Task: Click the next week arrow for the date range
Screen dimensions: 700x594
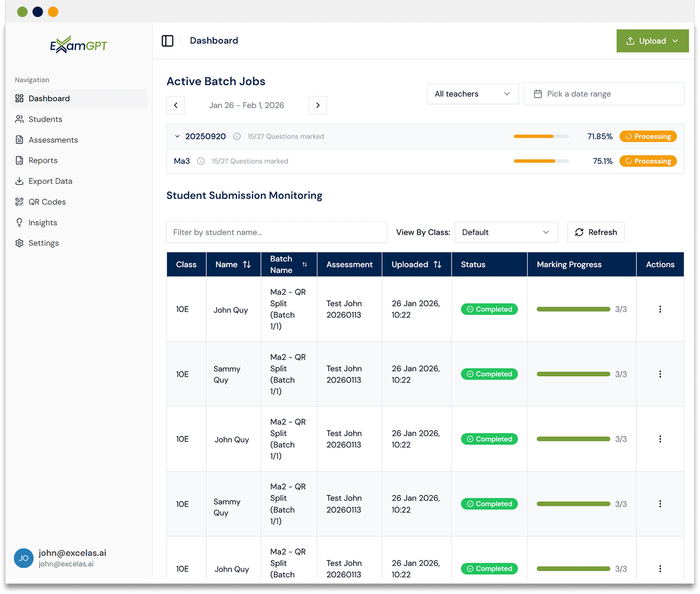Action: point(317,105)
